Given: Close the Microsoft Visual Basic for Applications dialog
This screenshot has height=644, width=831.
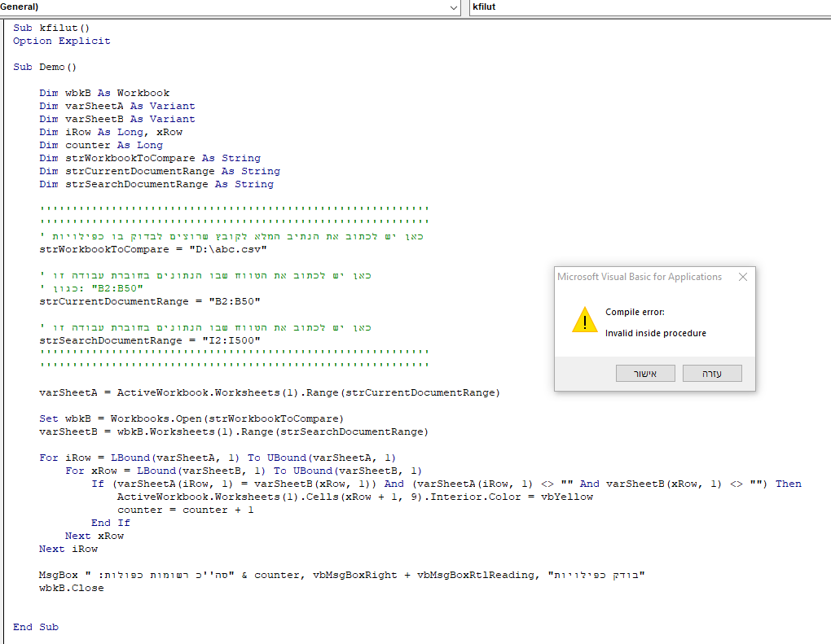Looking at the screenshot, I should tap(742, 277).
